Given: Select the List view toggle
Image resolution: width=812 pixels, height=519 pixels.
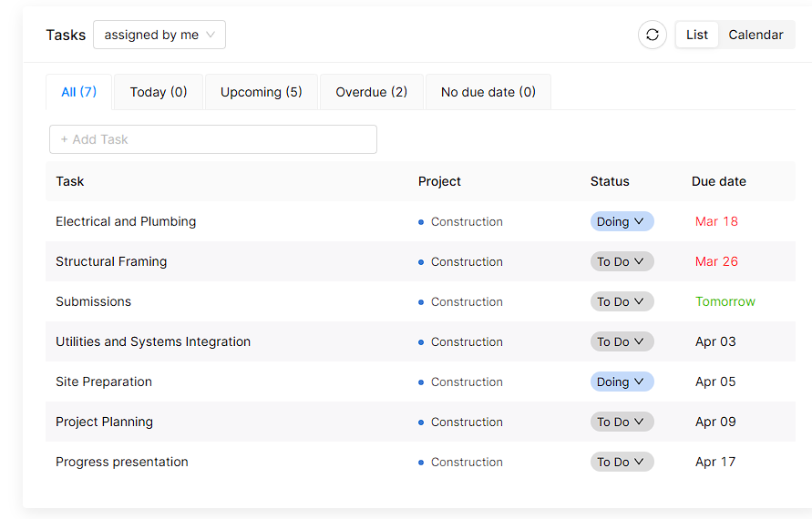Looking at the screenshot, I should point(697,35).
